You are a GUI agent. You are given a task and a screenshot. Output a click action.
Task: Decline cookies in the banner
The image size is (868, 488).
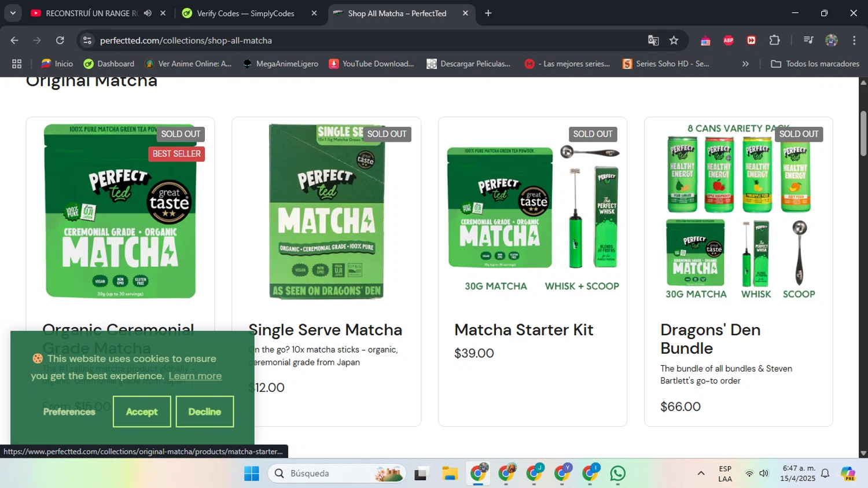[205, 412]
